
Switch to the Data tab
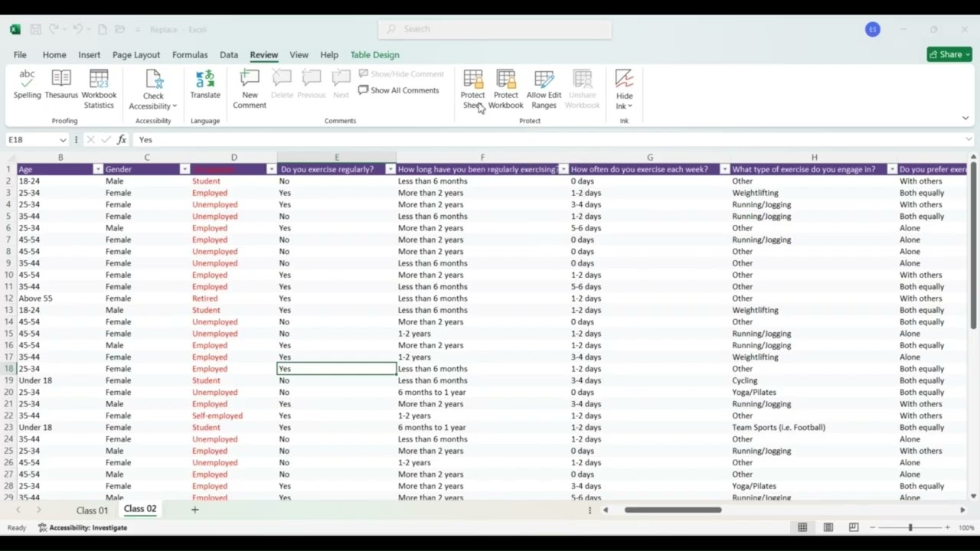[229, 55]
